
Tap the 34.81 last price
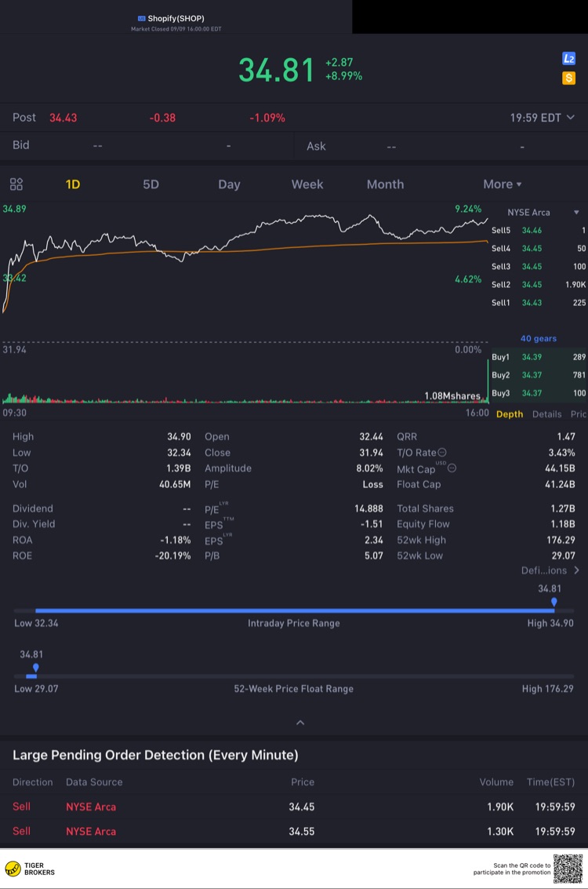[x=276, y=71]
